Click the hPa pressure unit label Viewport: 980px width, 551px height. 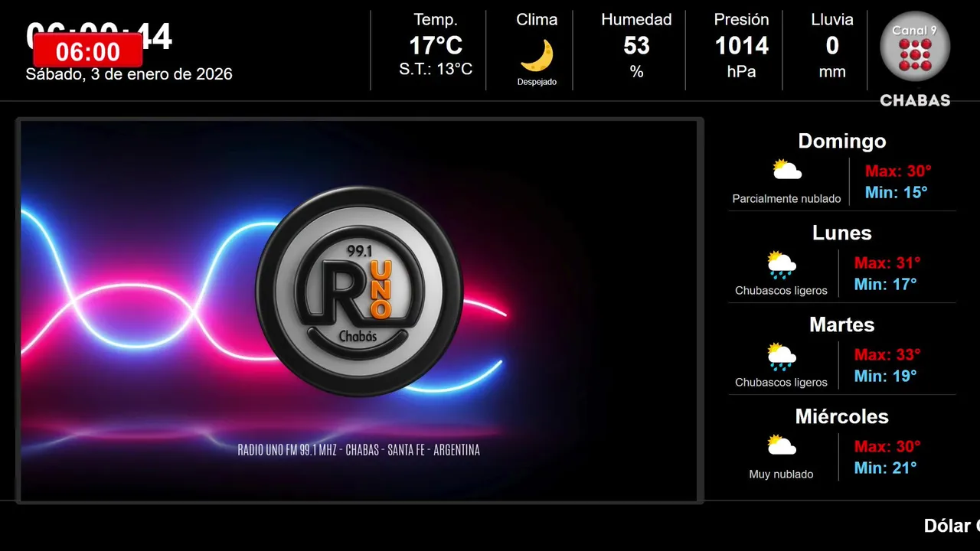coord(741,71)
